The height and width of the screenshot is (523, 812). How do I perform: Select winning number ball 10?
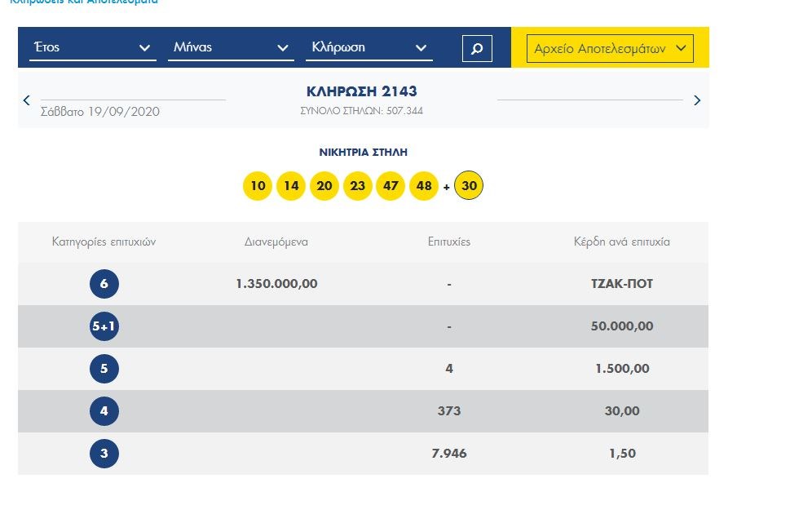point(258,186)
